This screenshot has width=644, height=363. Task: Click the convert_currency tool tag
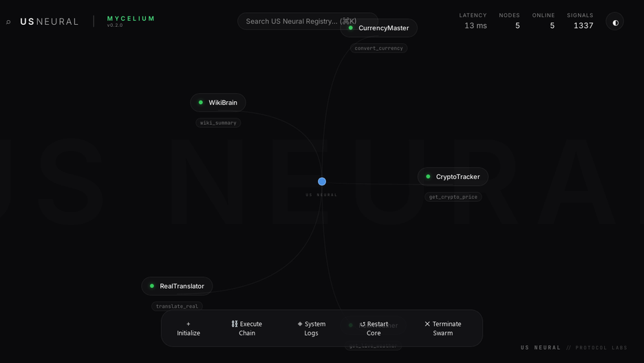click(378, 48)
